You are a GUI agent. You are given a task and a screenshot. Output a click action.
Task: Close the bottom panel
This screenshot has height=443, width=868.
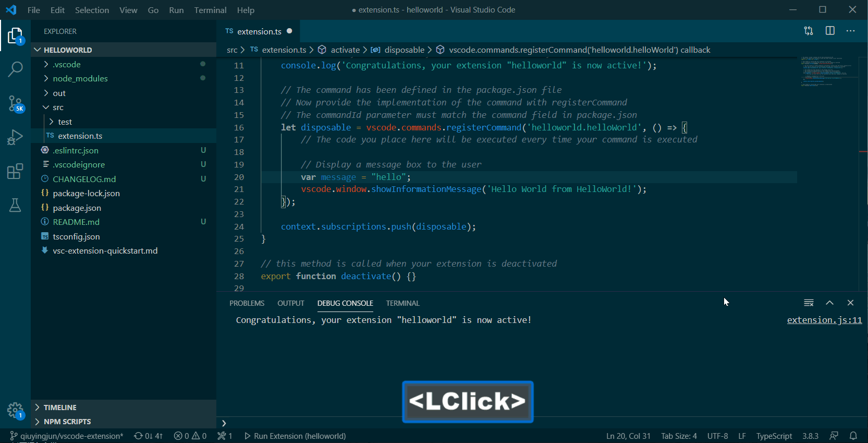[x=850, y=303]
